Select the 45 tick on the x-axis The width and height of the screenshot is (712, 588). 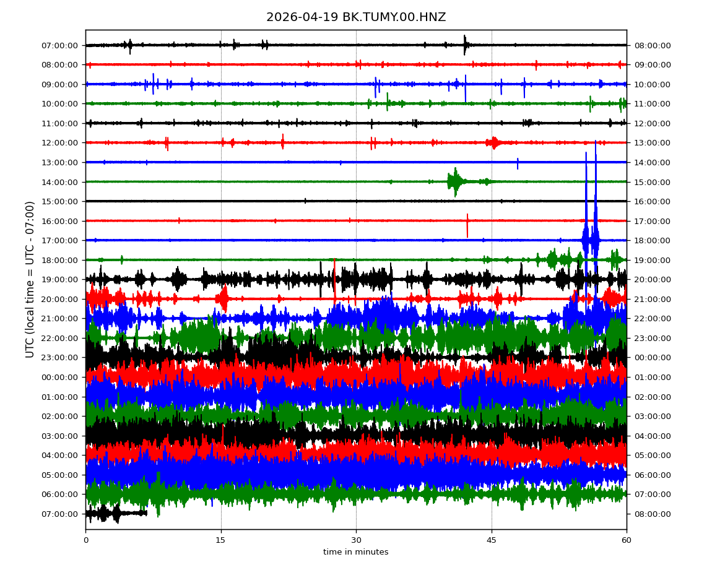[492, 540]
